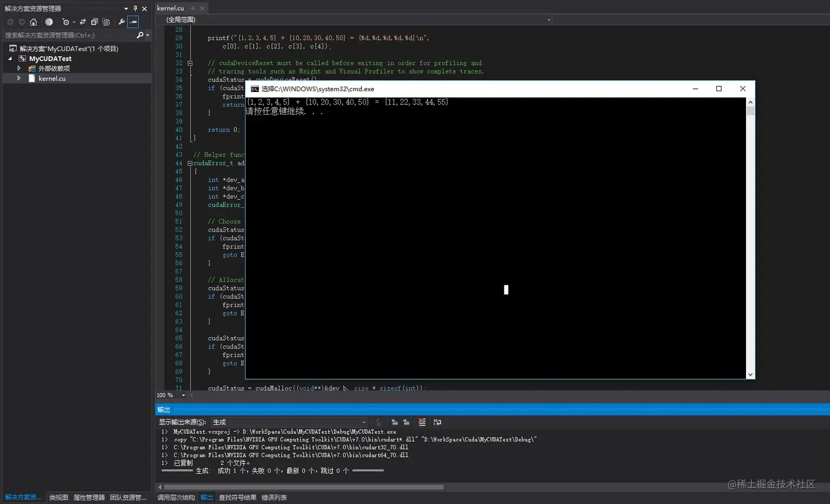Click go to next message icon in Output
830x504 pixels.
406,422
